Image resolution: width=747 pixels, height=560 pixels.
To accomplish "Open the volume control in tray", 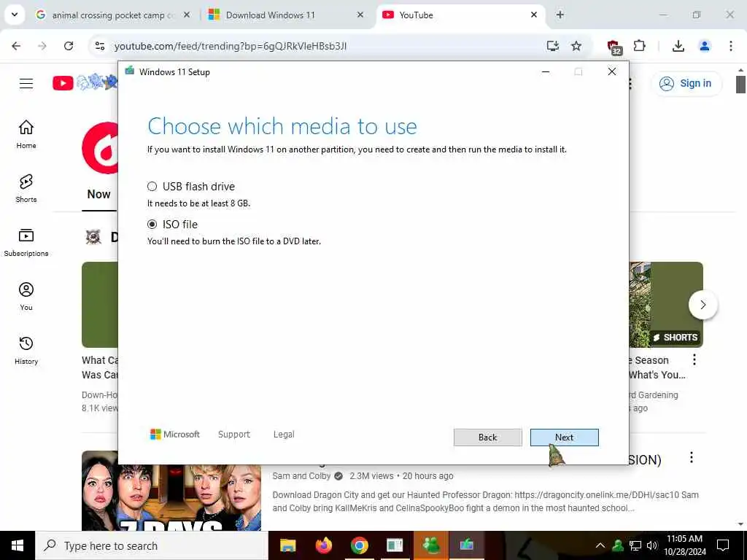I will [x=652, y=545].
